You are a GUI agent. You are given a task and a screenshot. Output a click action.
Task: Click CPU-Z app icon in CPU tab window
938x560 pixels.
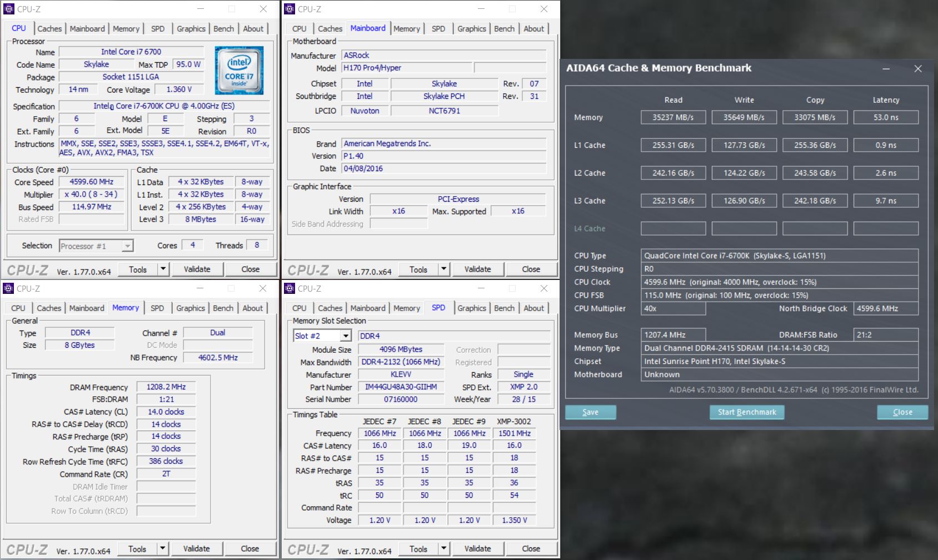coord(9,9)
